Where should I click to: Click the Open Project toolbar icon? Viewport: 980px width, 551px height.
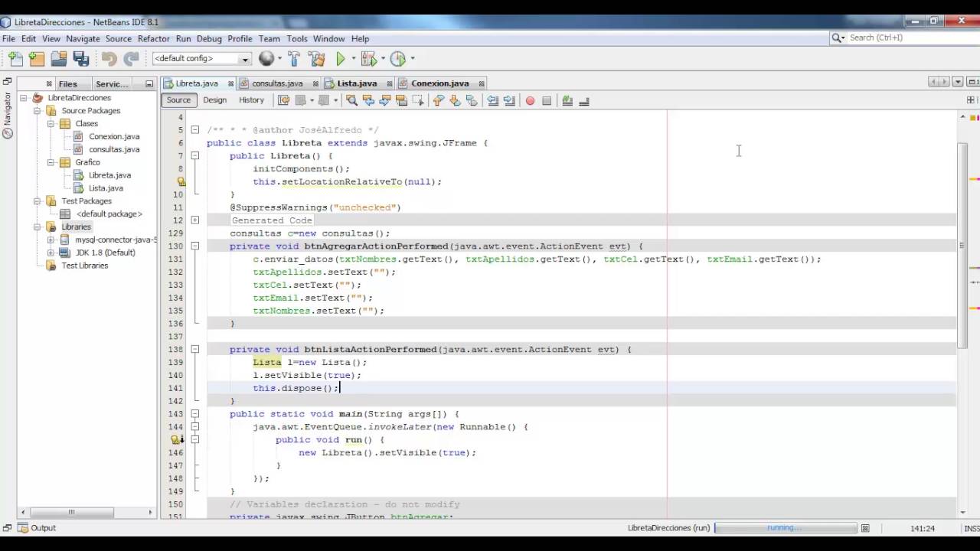click(x=59, y=58)
